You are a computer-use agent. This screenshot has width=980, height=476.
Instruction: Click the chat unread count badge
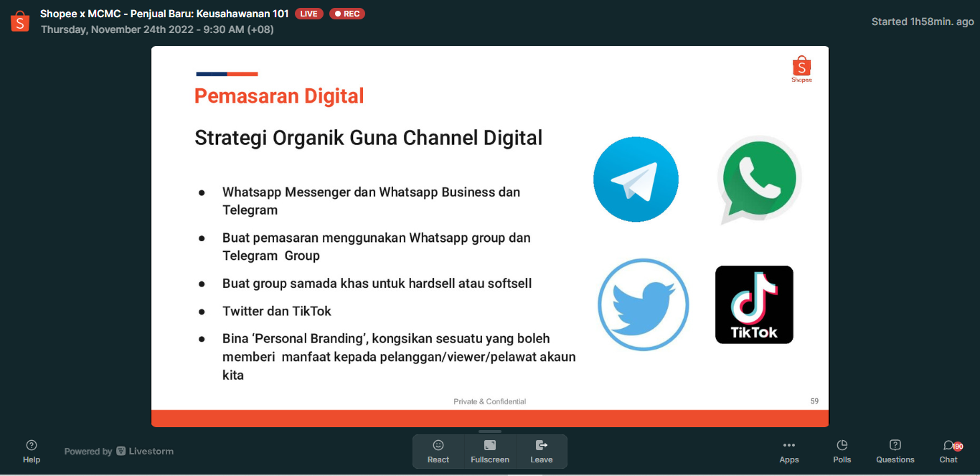tap(957, 446)
